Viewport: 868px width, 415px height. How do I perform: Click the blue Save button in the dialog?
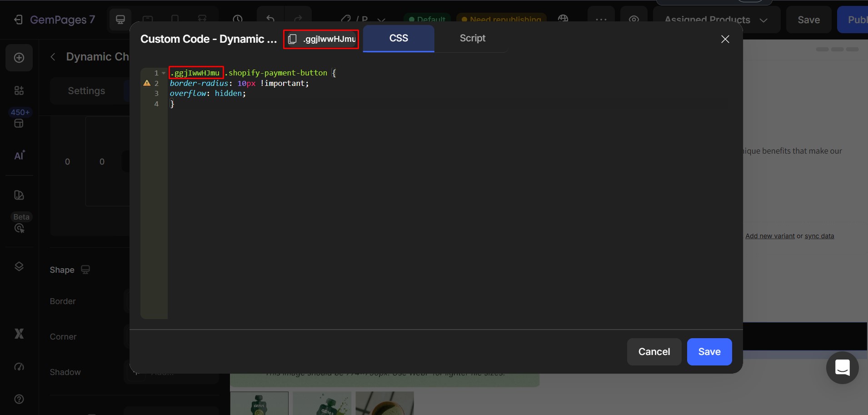(709, 351)
